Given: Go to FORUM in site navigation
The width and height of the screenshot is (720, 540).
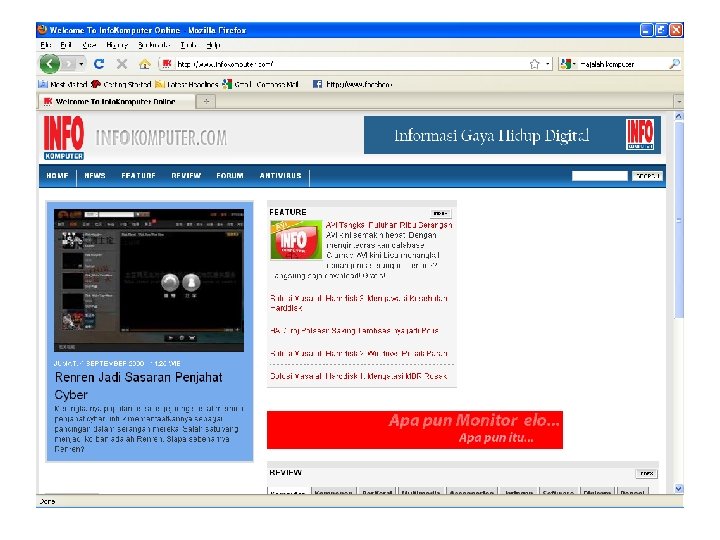Looking at the screenshot, I should coord(230,176).
